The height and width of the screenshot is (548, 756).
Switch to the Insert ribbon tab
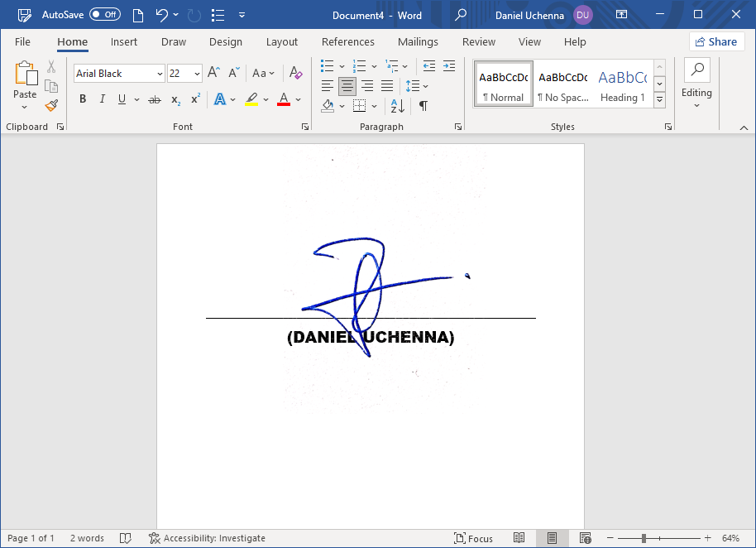[124, 41]
